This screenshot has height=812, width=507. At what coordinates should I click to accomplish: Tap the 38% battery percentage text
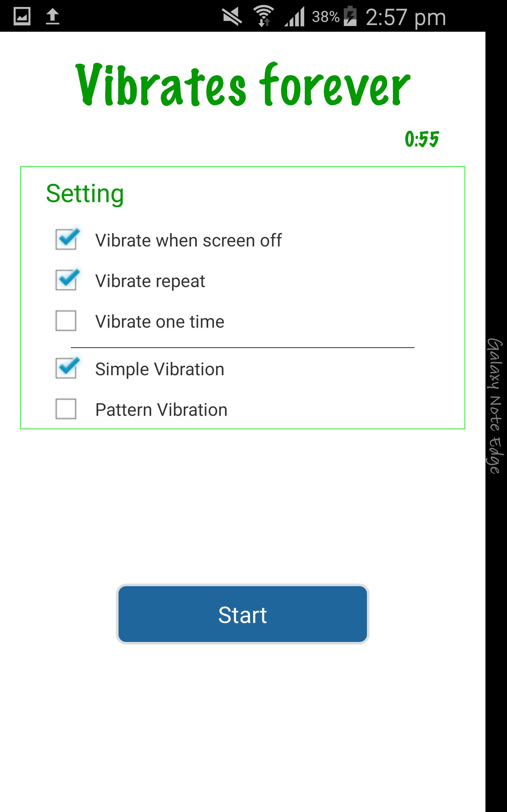[325, 16]
